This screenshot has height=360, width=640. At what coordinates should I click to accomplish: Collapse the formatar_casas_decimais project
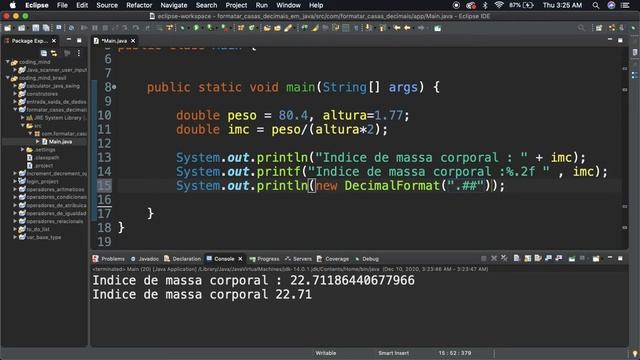pyautogui.click(x=15, y=110)
